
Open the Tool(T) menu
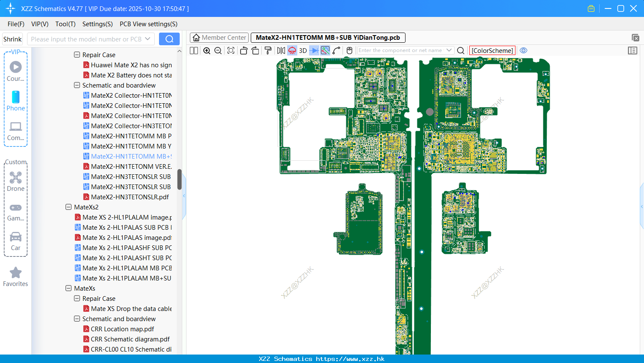click(66, 24)
